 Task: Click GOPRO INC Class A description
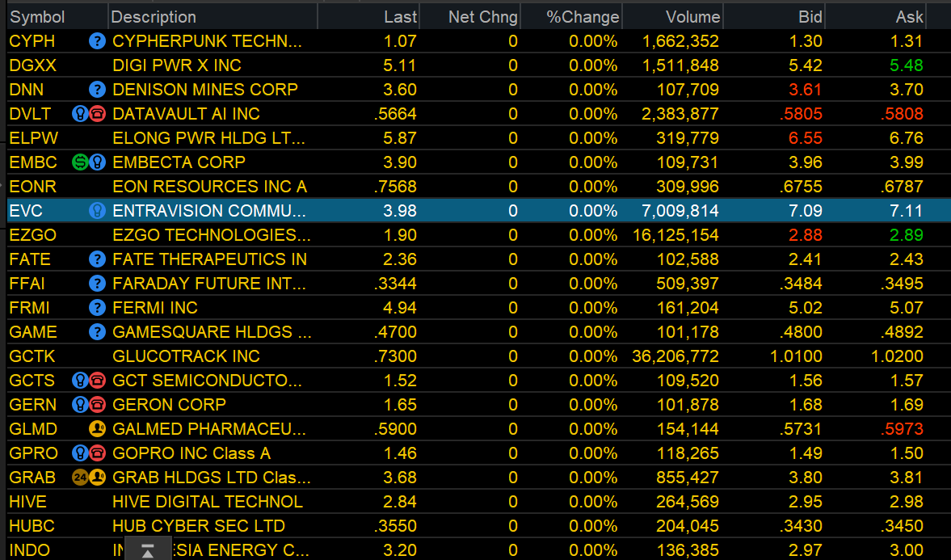tap(191, 454)
